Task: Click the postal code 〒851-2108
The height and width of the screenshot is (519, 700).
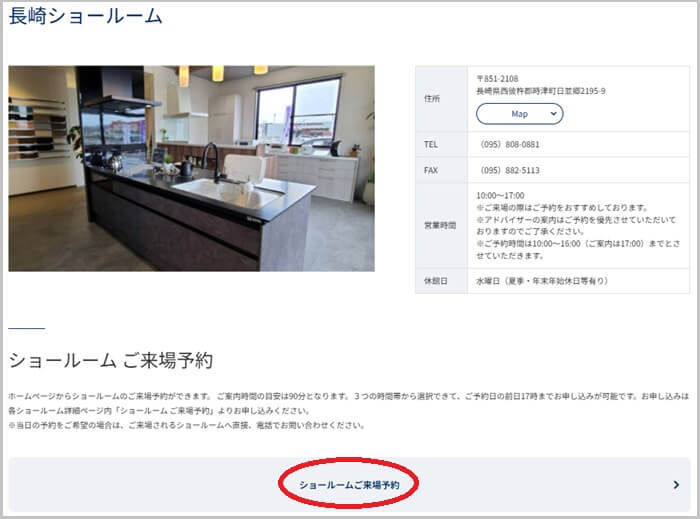Action: [x=498, y=78]
